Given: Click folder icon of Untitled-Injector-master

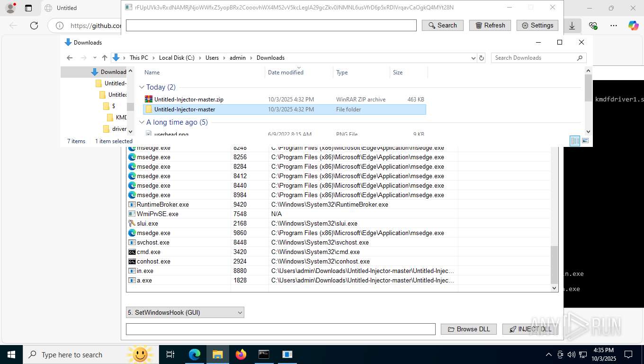Looking at the screenshot, I should coord(149,109).
